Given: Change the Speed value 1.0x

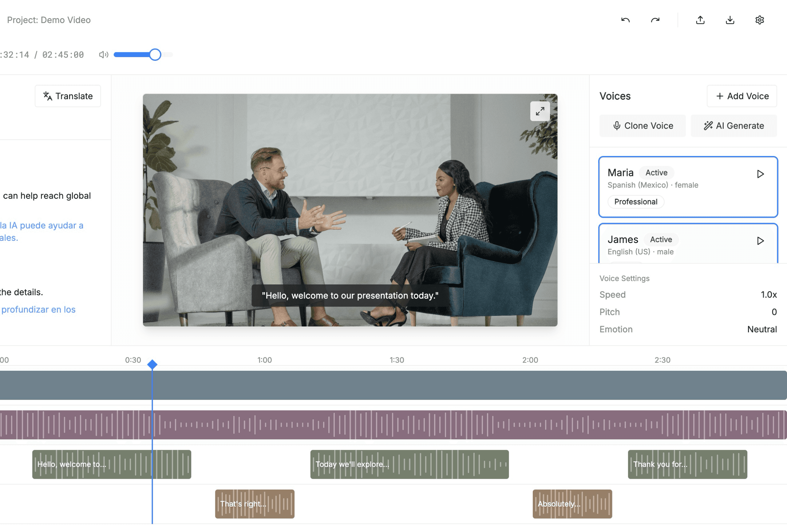Looking at the screenshot, I should [768, 295].
